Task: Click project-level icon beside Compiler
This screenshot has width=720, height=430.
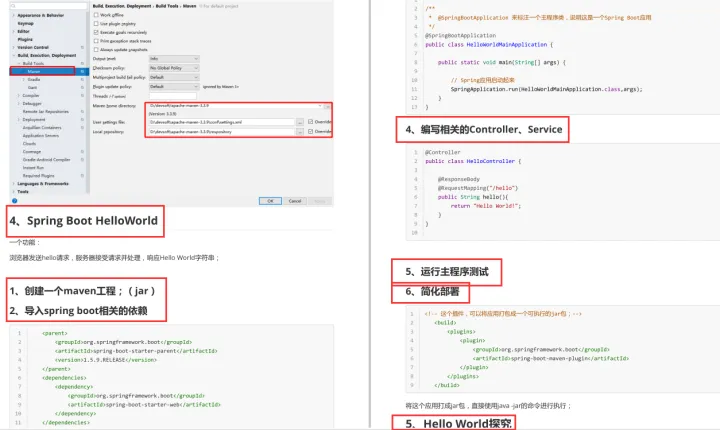Action: (x=82, y=96)
